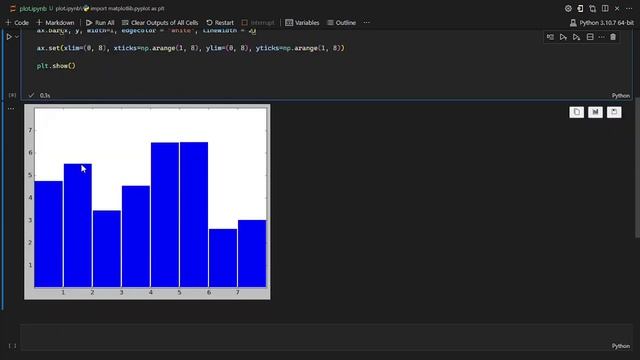Click the middle plot output button
The width and height of the screenshot is (640, 360).
pyautogui.click(x=595, y=112)
